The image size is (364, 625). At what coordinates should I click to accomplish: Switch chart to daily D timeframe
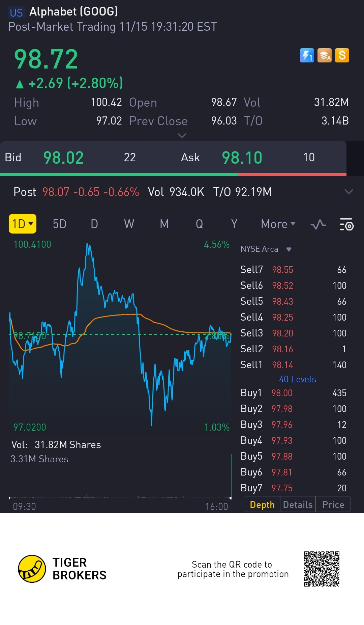click(x=94, y=224)
